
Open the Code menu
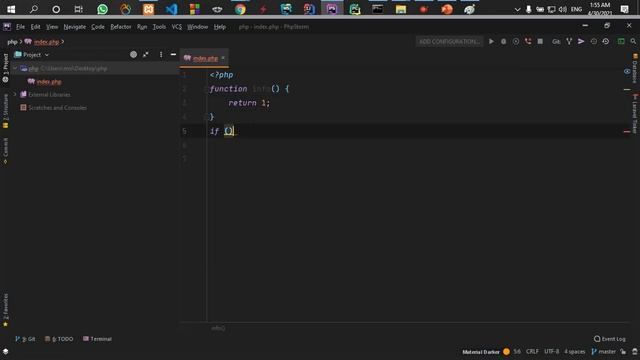click(98, 27)
